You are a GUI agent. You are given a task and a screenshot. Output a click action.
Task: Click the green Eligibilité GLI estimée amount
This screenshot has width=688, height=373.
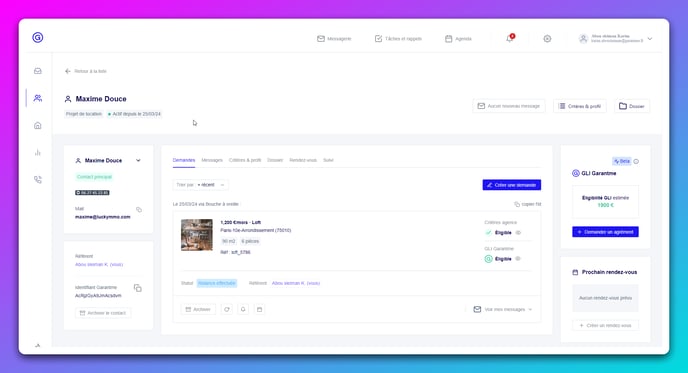(x=606, y=205)
